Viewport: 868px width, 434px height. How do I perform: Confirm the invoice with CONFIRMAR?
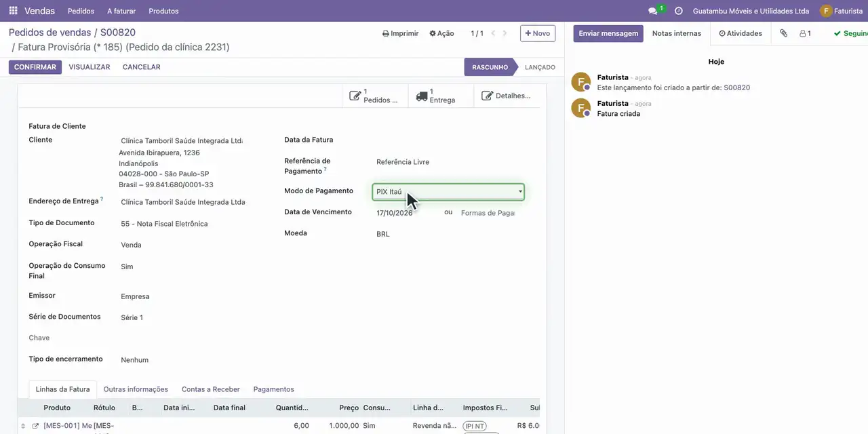click(35, 67)
